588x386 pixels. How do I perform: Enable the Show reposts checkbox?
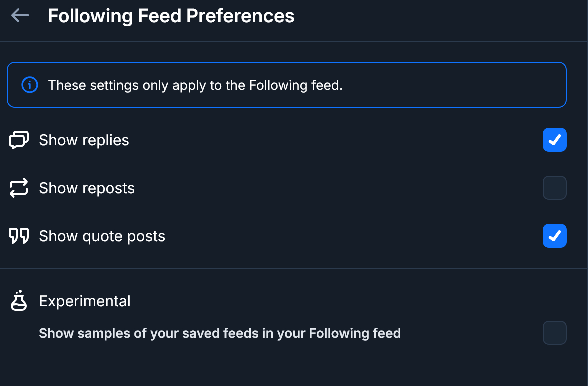click(x=554, y=188)
